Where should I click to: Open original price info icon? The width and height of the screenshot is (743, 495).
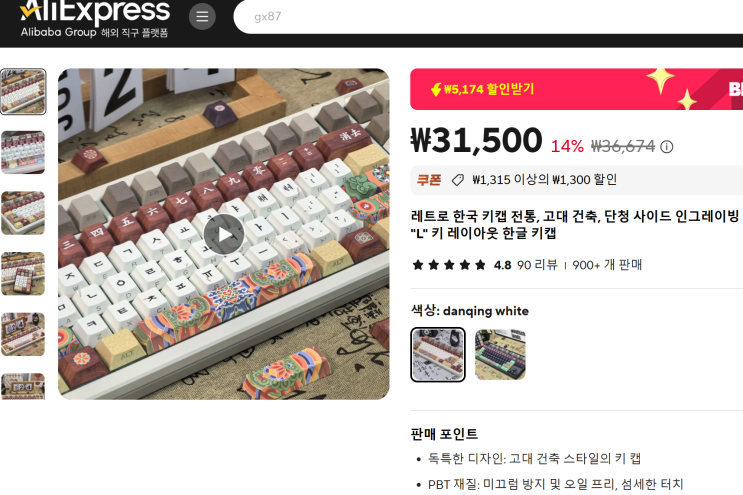(x=666, y=147)
